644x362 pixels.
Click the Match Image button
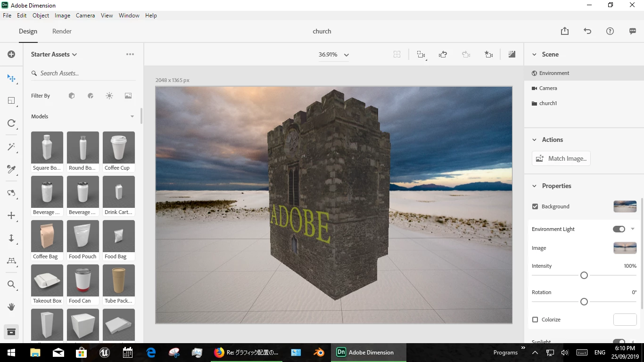tap(561, 158)
